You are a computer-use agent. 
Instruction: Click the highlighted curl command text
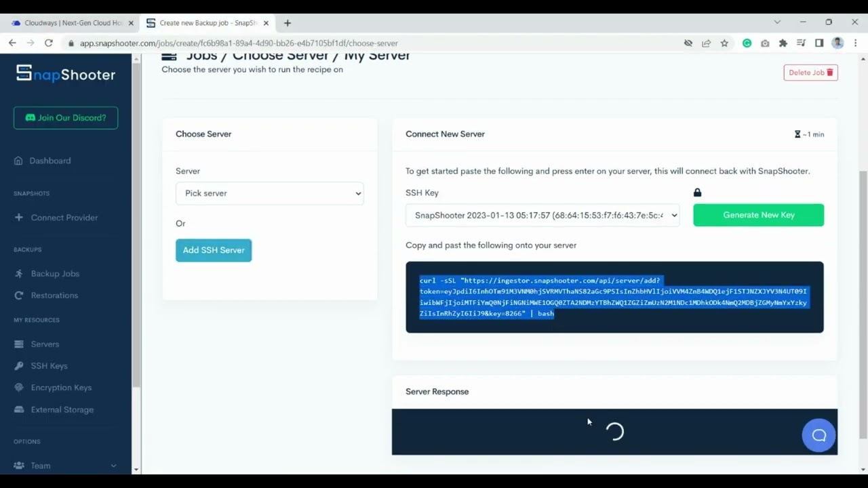click(613, 297)
